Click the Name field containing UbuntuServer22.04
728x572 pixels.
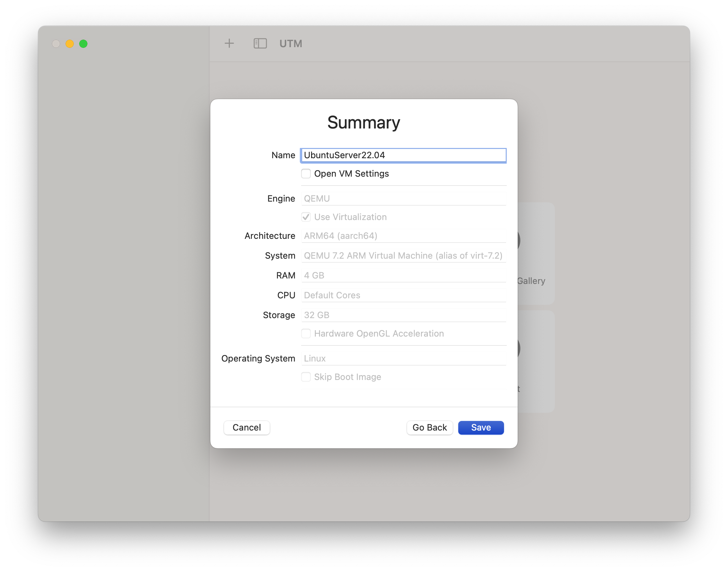click(x=403, y=155)
